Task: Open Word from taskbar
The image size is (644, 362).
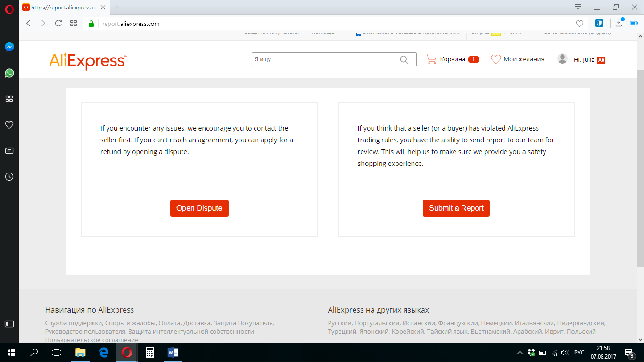Action: [x=173, y=353]
